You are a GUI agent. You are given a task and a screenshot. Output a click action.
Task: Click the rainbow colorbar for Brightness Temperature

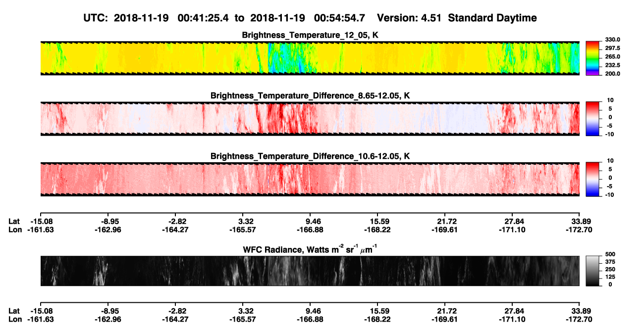pos(593,58)
